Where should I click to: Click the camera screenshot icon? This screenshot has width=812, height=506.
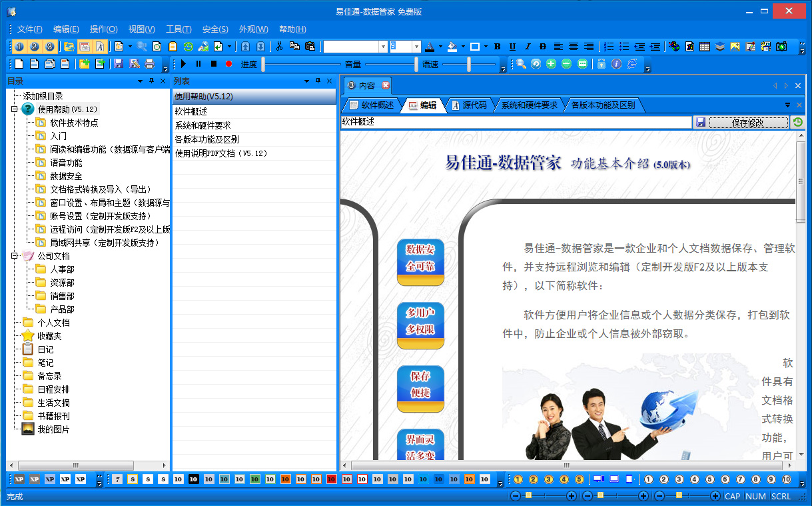tap(781, 47)
